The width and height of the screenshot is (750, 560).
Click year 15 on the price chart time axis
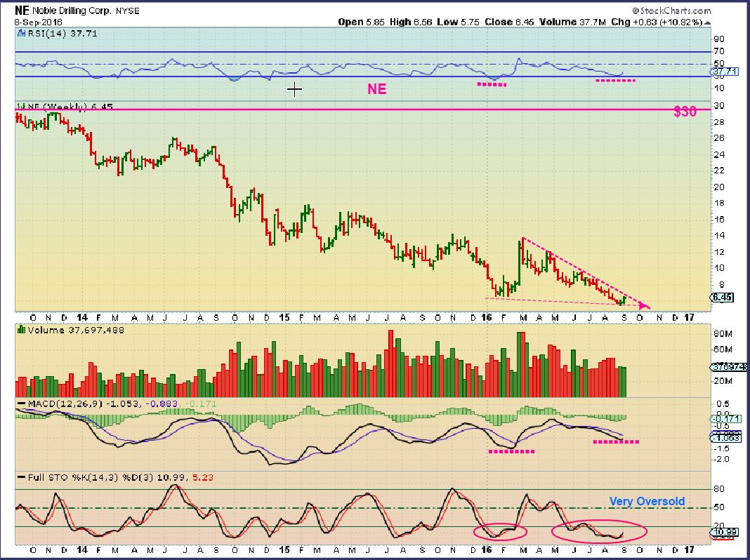(284, 317)
